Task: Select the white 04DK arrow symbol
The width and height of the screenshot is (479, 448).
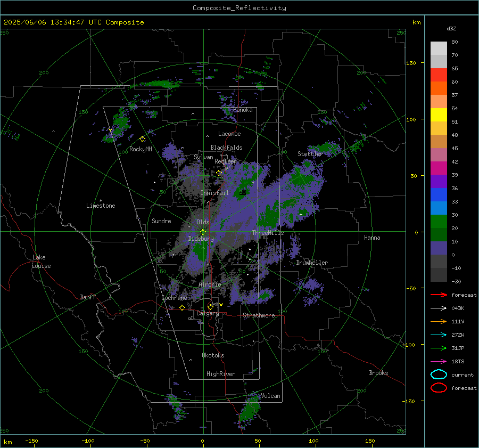Action: (x=439, y=308)
